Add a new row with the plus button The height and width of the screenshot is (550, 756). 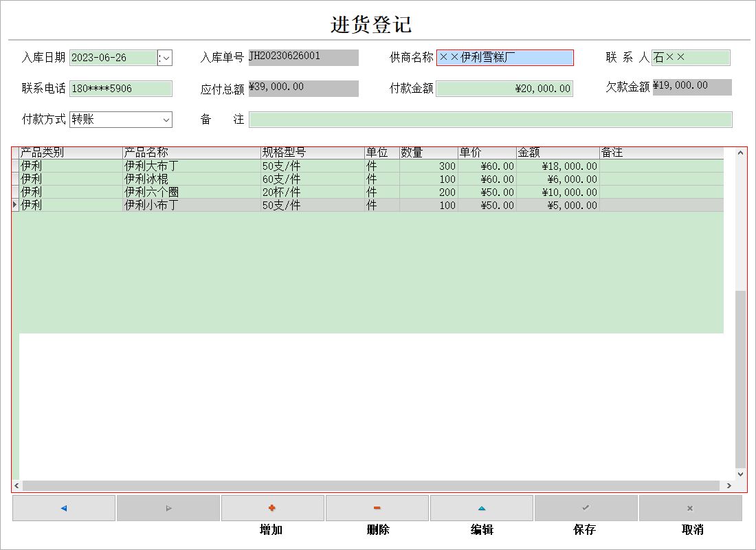pyautogui.click(x=272, y=508)
